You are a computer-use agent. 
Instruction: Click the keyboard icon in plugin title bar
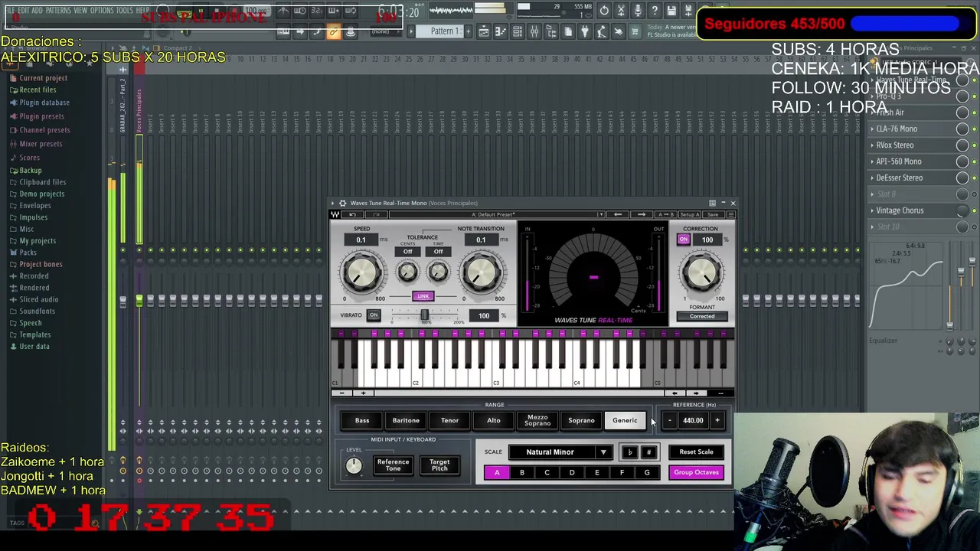pos(712,203)
